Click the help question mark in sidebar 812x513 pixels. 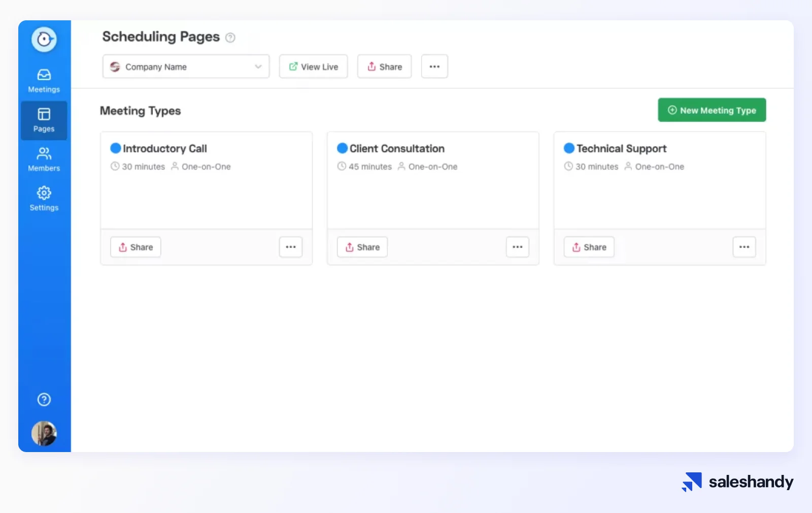[x=44, y=400]
